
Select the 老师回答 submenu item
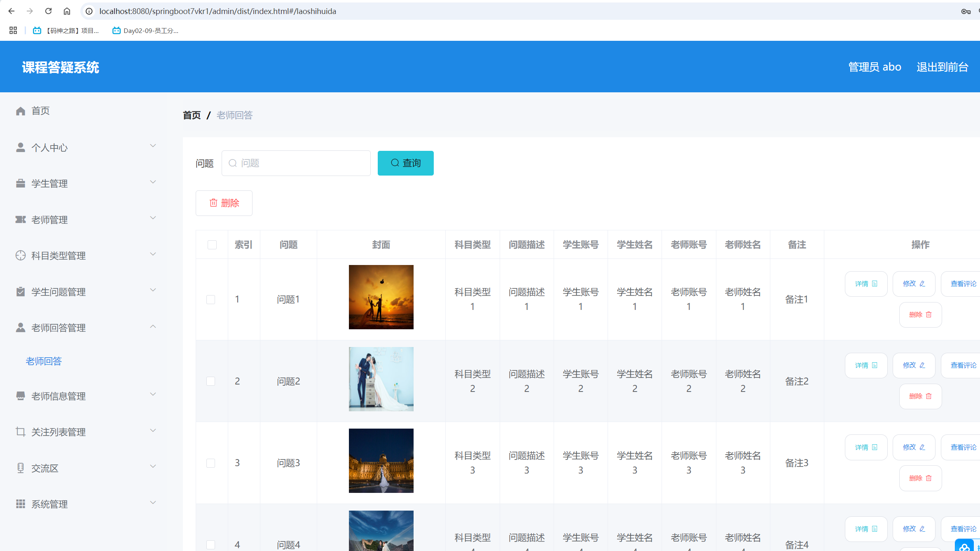pyautogui.click(x=44, y=361)
